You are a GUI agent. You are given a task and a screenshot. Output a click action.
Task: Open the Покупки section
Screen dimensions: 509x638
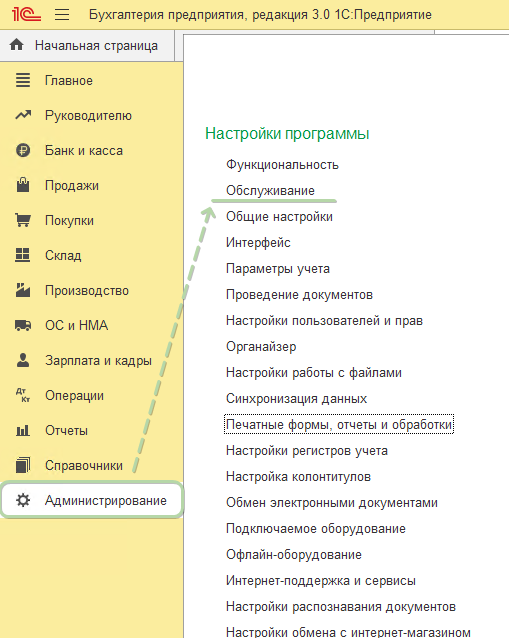tap(69, 221)
